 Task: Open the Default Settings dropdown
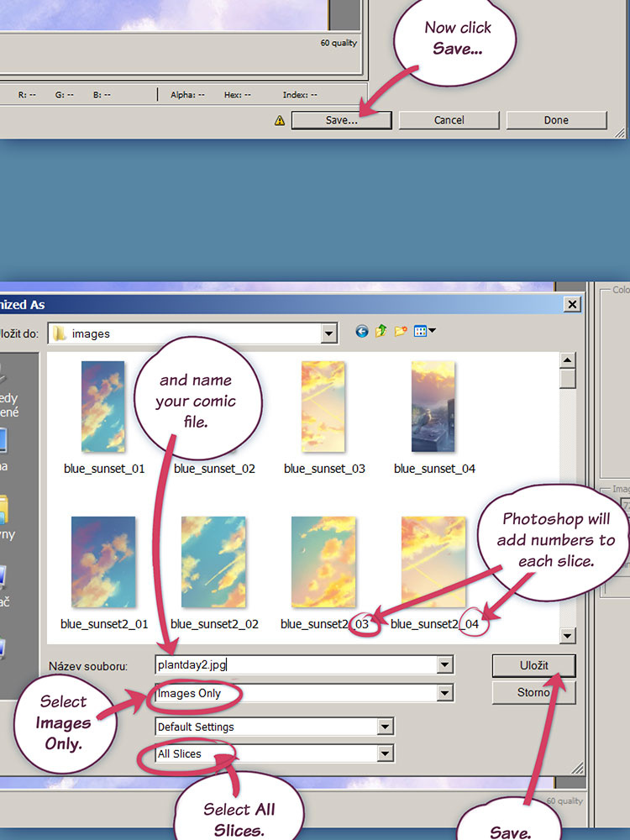point(386,727)
